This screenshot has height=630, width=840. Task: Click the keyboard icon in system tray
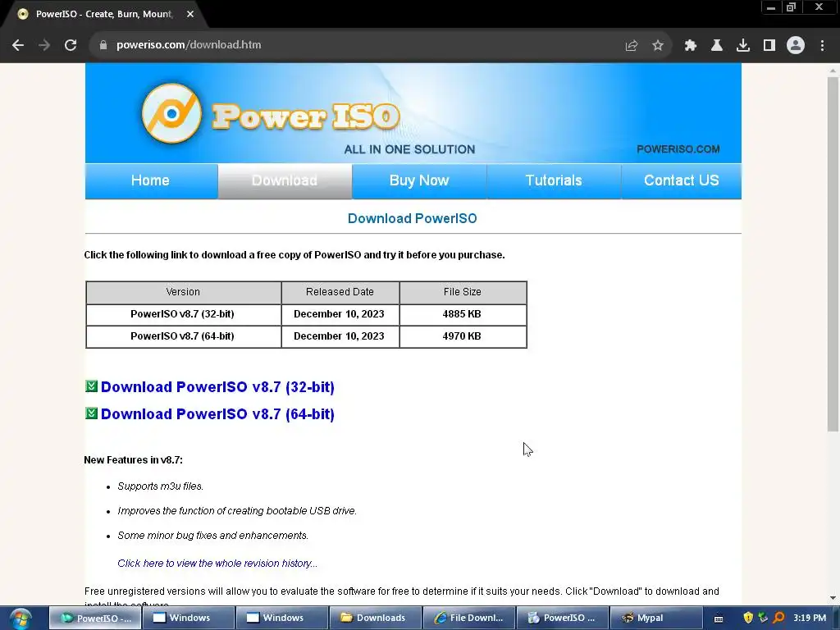point(719,619)
